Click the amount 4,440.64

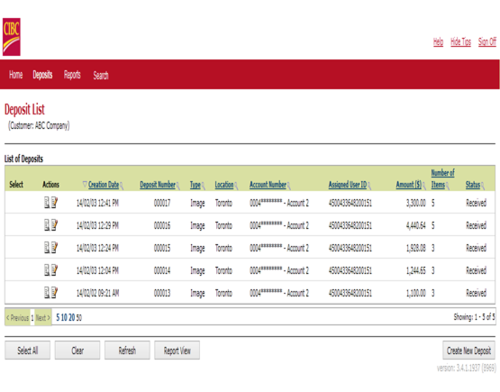click(x=416, y=226)
